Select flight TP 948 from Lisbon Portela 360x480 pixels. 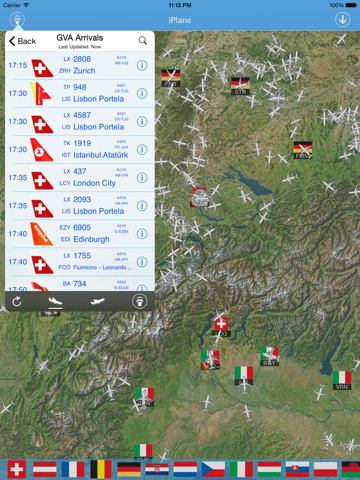pos(80,94)
